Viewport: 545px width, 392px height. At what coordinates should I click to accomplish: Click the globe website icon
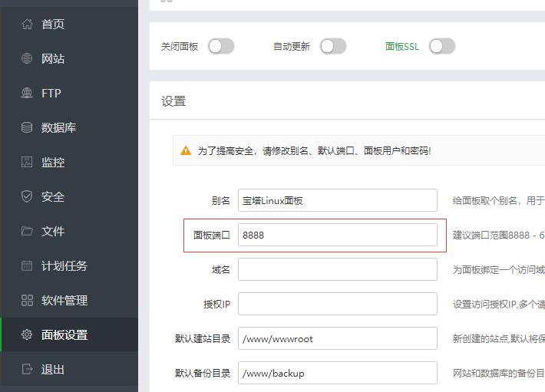pos(27,59)
